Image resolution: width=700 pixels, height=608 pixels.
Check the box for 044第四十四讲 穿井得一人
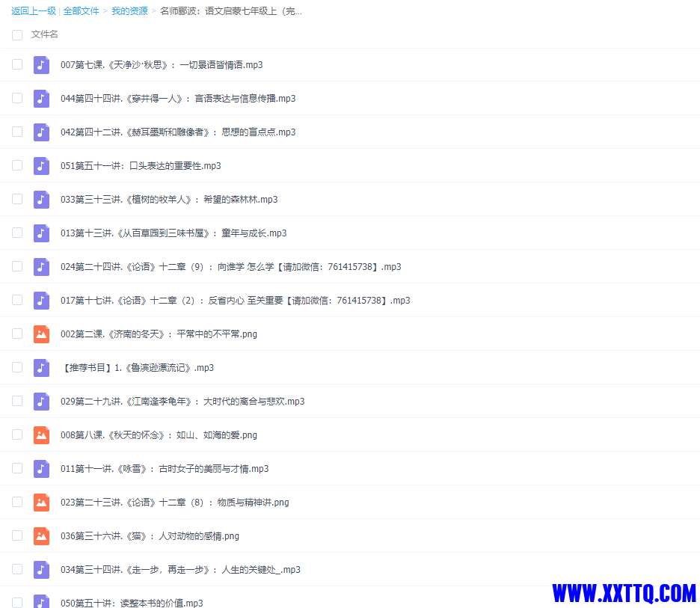[x=17, y=98]
